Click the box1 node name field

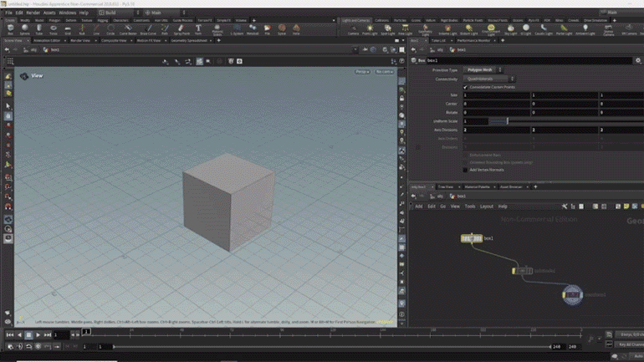point(529,60)
